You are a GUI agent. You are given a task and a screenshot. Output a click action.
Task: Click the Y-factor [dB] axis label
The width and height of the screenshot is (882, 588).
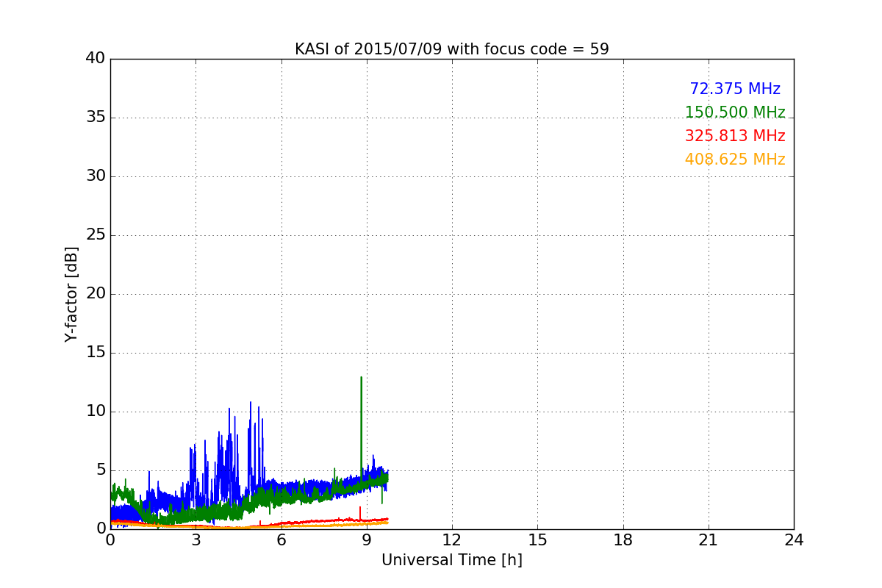pyautogui.click(x=71, y=294)
